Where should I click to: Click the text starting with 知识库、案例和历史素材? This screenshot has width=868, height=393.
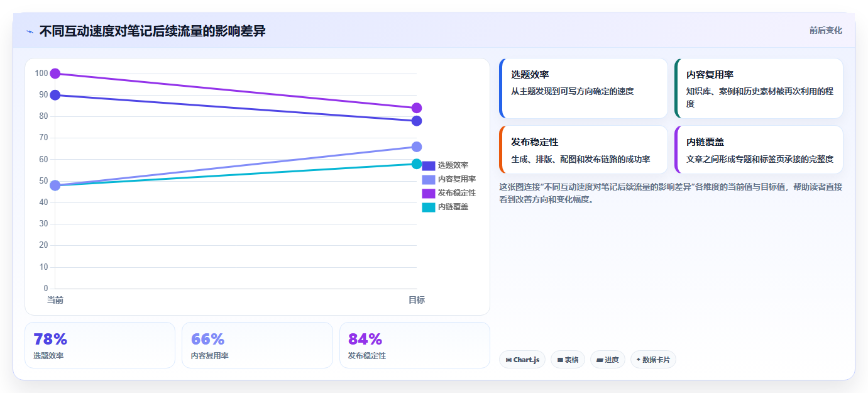(760, 97)
